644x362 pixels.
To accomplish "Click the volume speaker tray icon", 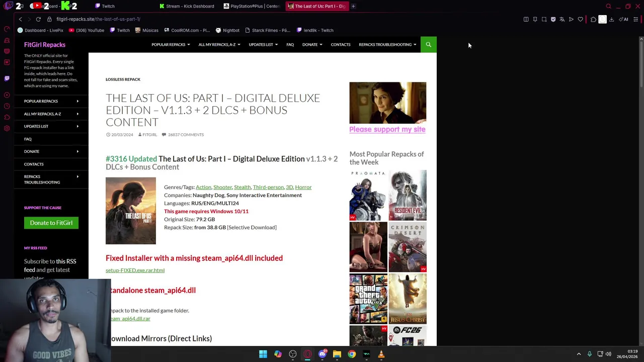I will pos(609,354).
